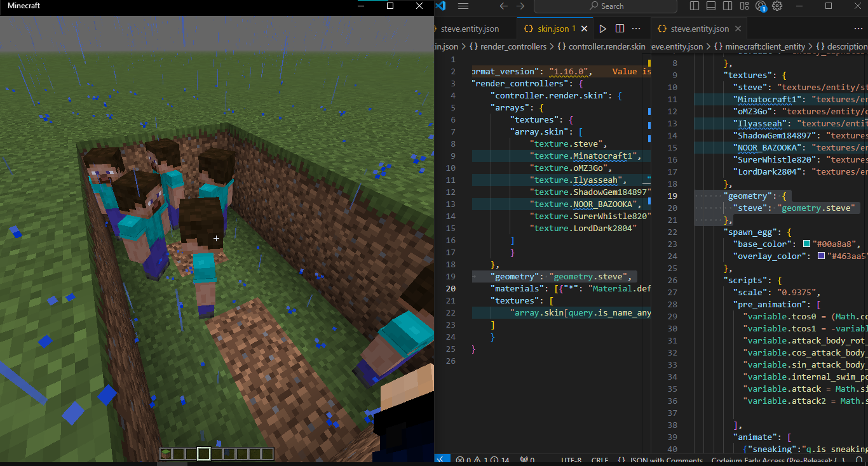Click the VS Code logo icon
This screenshot has width=868, height=466.
[x=441, y=6]
